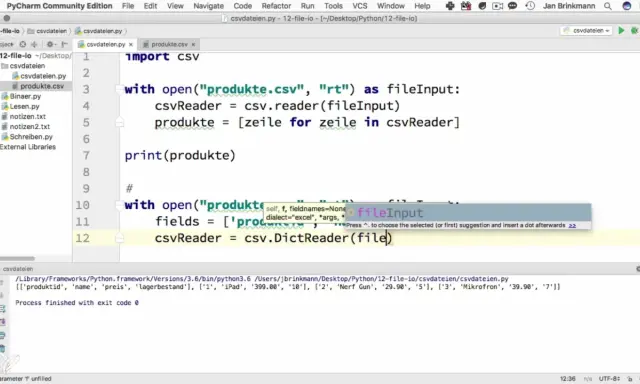This screenshot has width=640, height=384.
Task: Click the UTF-8 encoding in status bar
Action: click(609, 379)
